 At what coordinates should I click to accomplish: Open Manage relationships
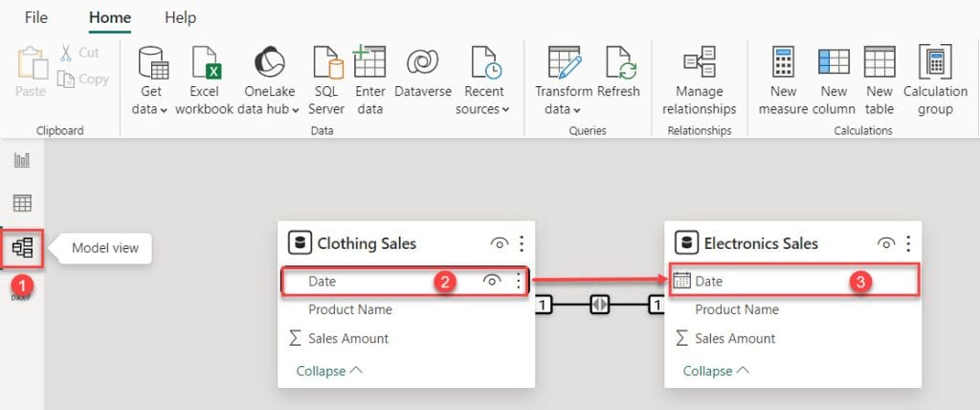tap(700, 80)
